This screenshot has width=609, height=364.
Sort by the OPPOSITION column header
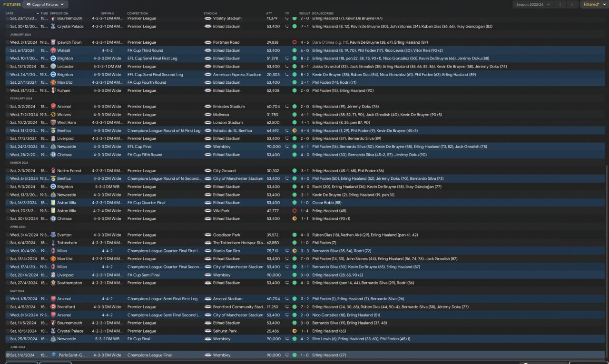pyautogui.click(x=59, y=13)
